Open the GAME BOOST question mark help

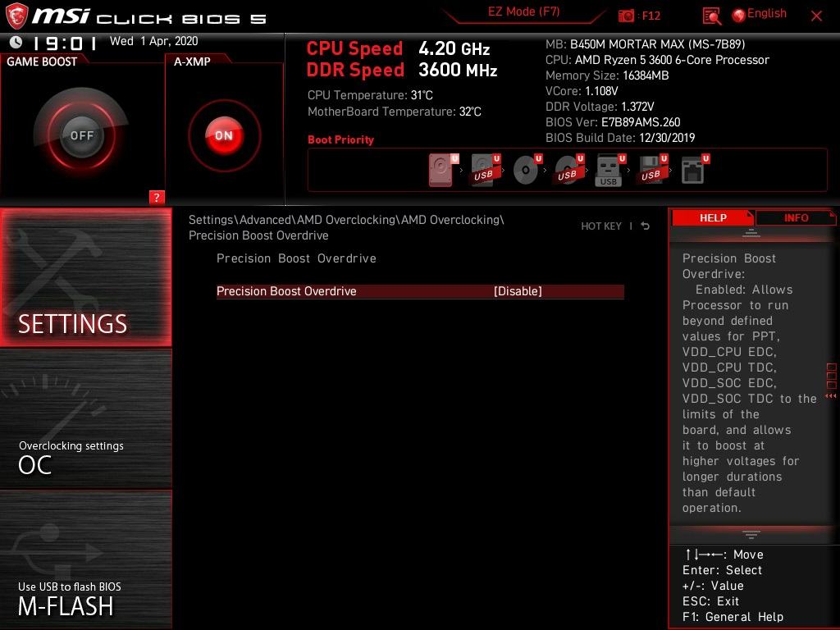157,197
